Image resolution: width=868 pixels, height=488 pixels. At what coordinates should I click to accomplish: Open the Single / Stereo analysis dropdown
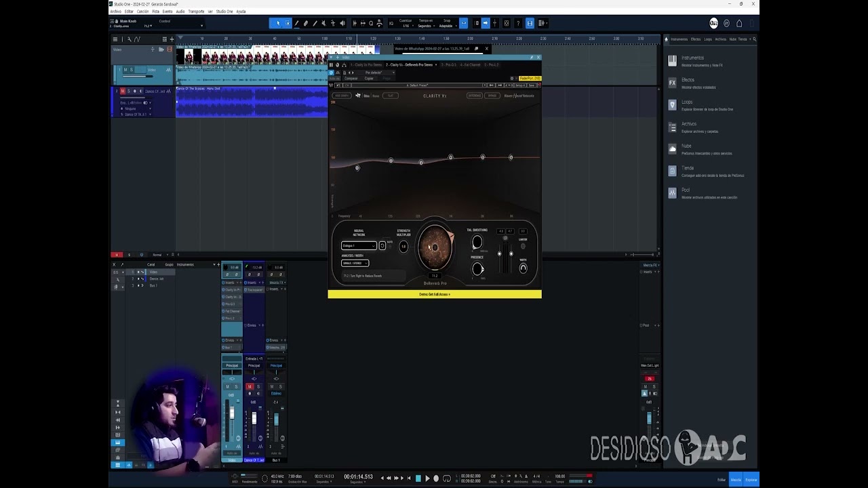355,263
